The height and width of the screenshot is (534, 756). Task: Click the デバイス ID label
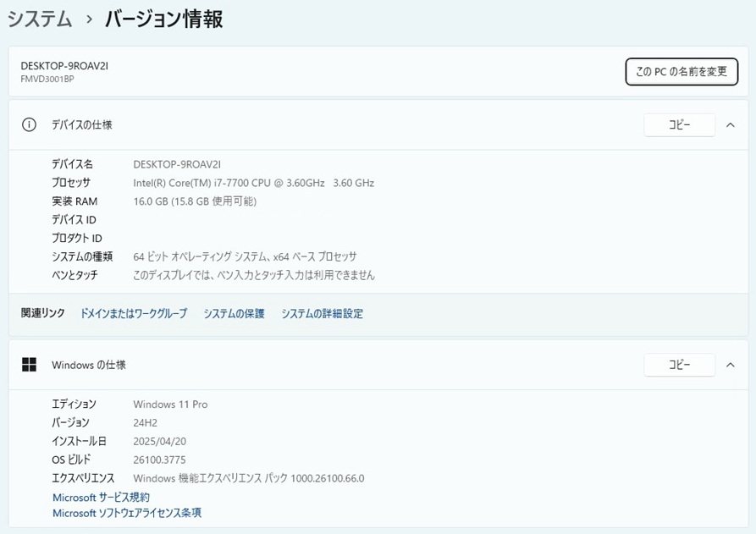(74, 220)
